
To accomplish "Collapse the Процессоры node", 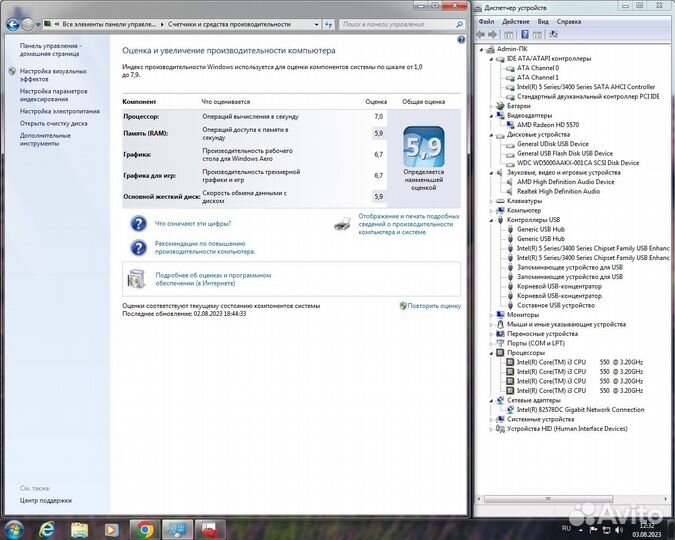I will [x=491, y=353].
